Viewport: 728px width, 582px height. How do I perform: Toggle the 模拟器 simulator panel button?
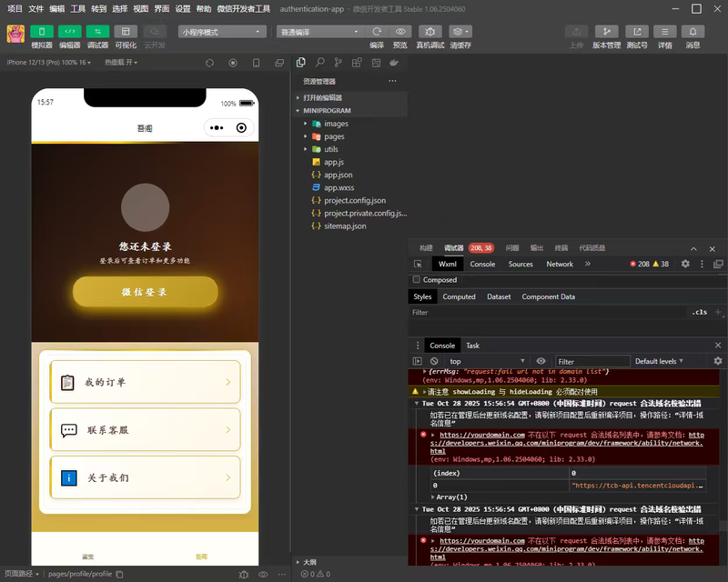tap(42, 32)
